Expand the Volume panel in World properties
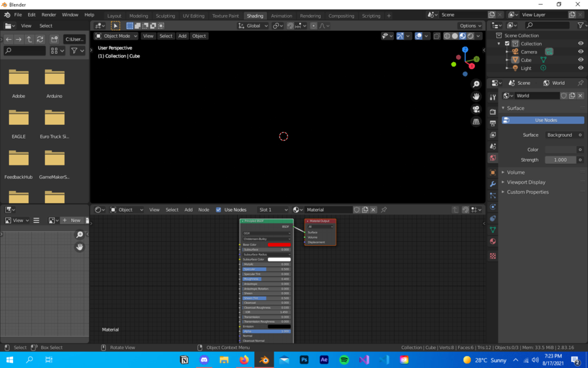 [515, 172]
